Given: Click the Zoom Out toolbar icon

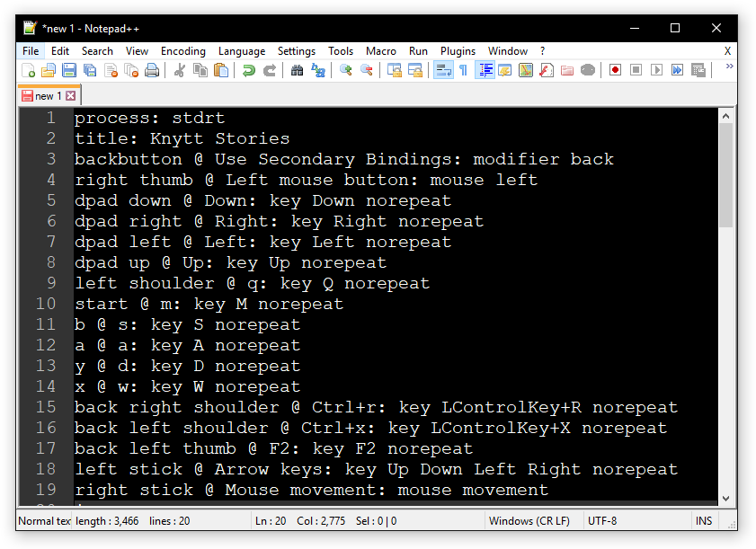Looking at the screenshot, I should [367, 70].
